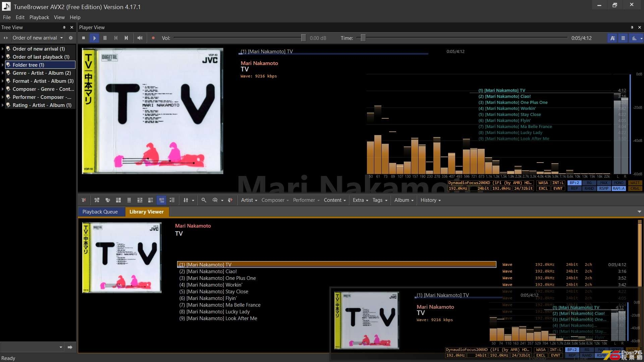
Task: Open the Album filter dropdown
Action: 404,200
